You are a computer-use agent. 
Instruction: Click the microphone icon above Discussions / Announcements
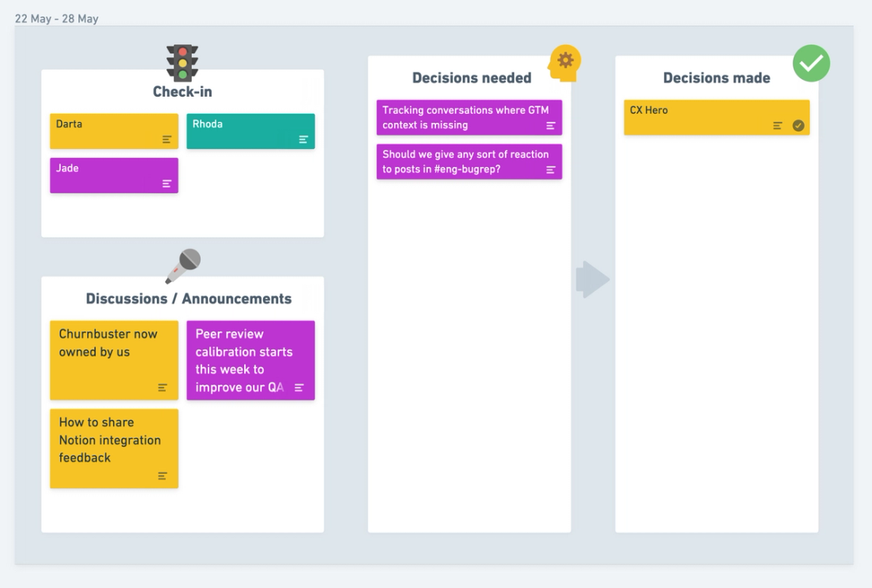[183, 264]
